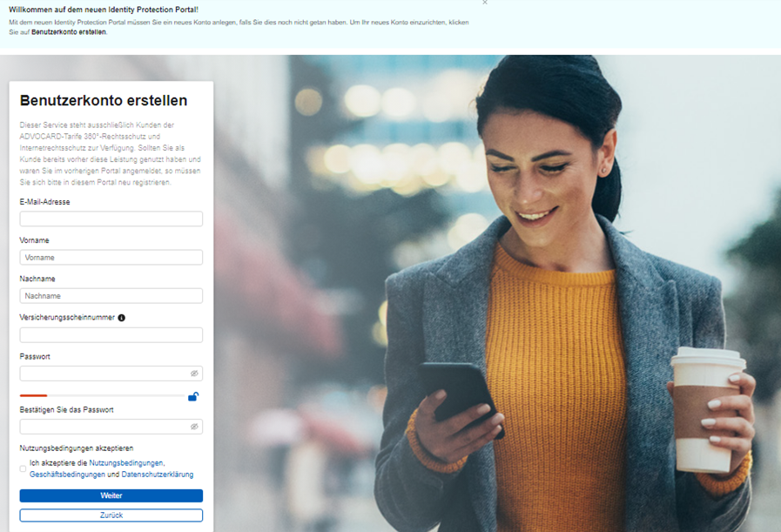Tick the accept Nutzungsbedingungen checkbox
Viewport: 781px width, 532px height.
(24, 469)
